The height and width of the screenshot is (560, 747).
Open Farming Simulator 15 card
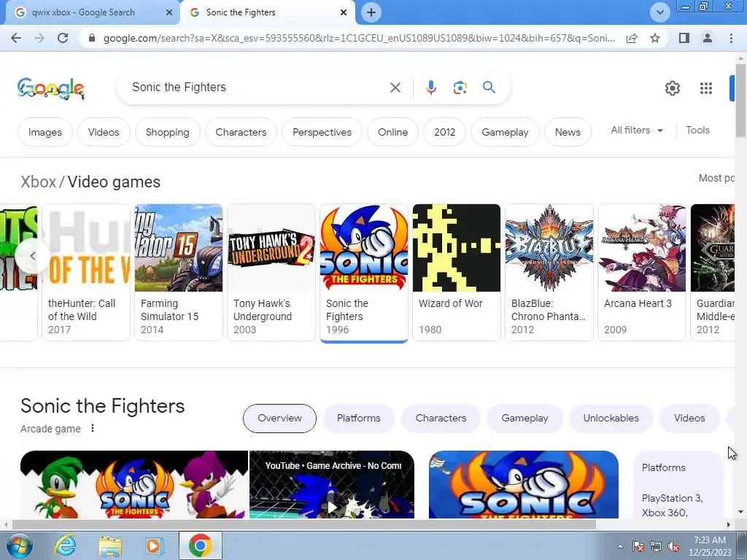pos(179,272)
